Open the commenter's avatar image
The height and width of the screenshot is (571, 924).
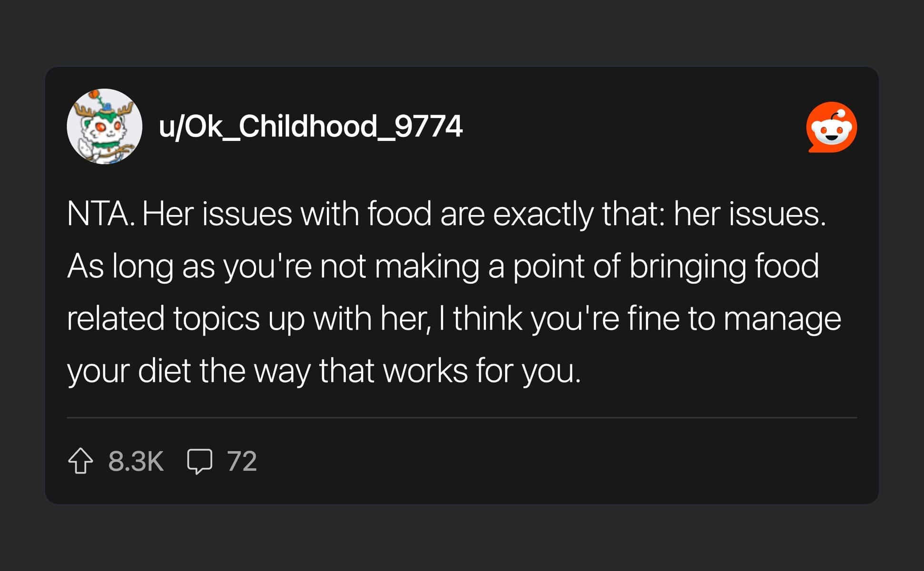coord(104,127)
